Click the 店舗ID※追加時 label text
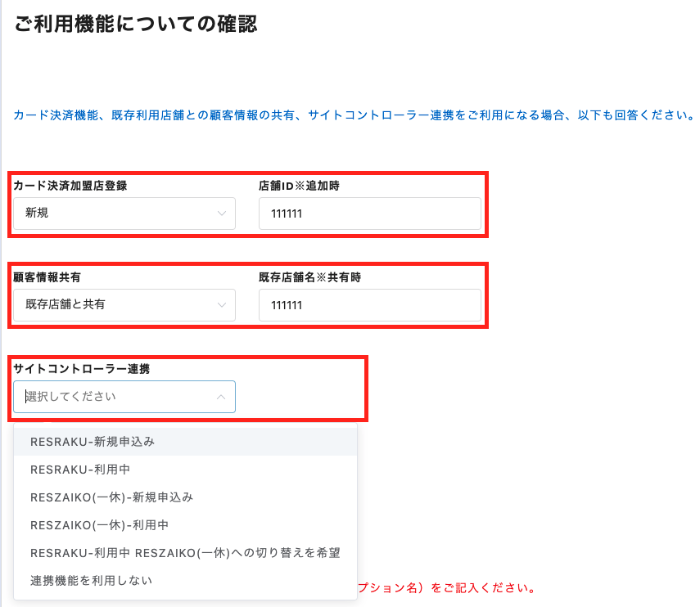Viewport: 700px width, 607px height. click(x=299, y=186)
